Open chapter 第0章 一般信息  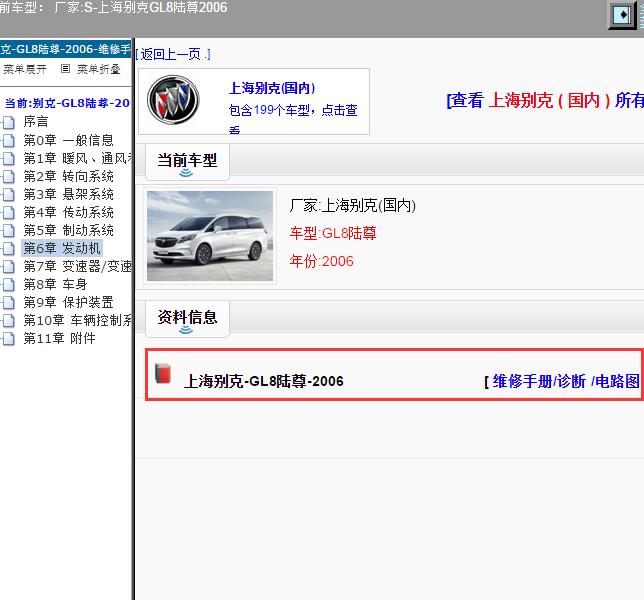[x=68, y=140]
